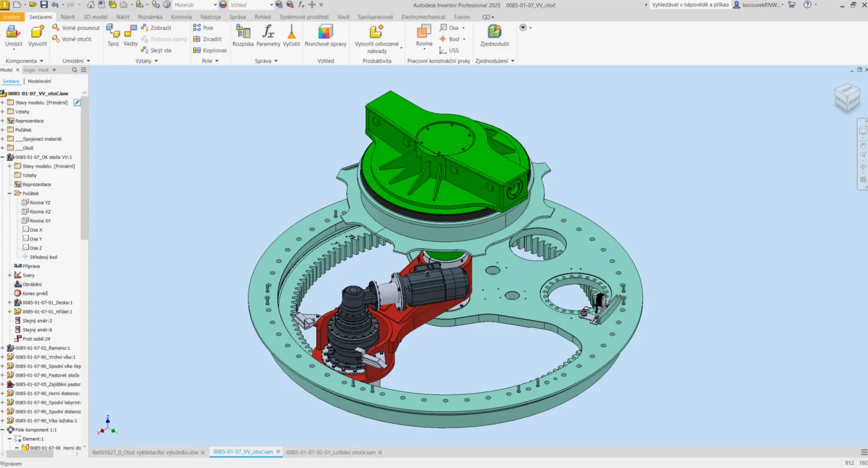Image resolution: width=868 pixels, height=468 pixels.
Task: Open Povrchové úpravy appearance tool
Action: 325,36
